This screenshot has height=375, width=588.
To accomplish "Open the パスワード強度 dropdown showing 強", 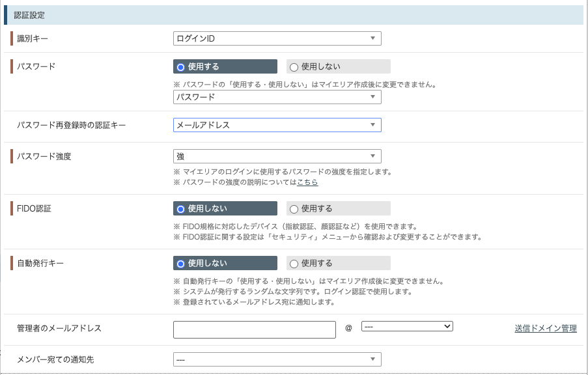I will [x=277, y=156].
